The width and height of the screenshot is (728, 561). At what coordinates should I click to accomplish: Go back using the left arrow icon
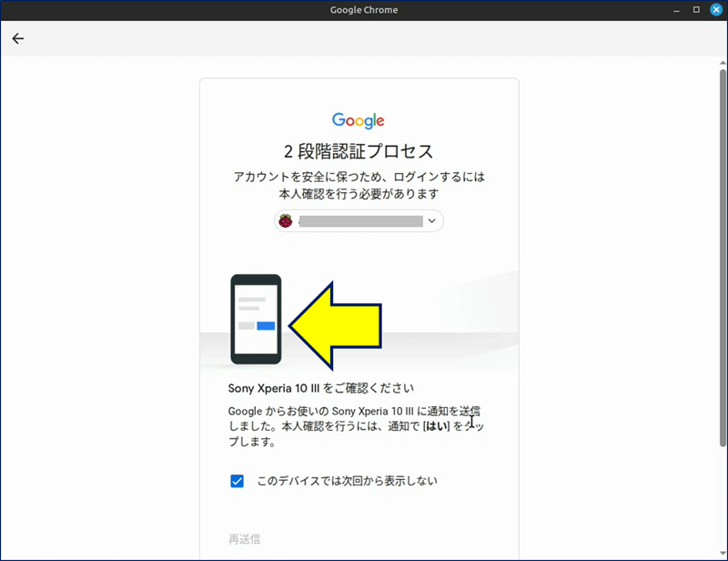click(18, 38)
